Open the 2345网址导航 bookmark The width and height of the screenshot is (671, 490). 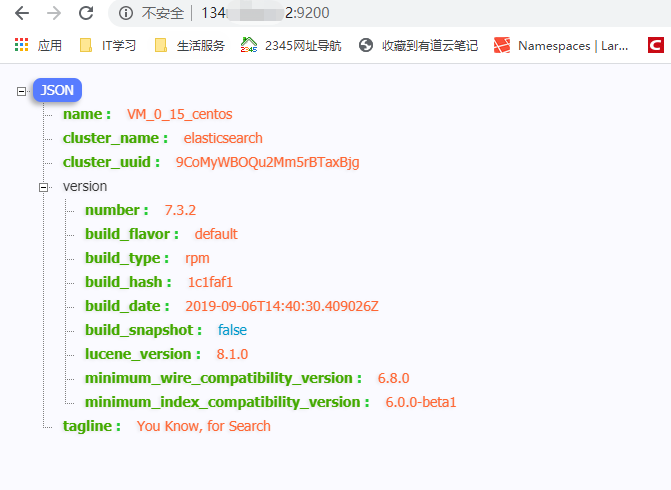(x=291, y=45)
